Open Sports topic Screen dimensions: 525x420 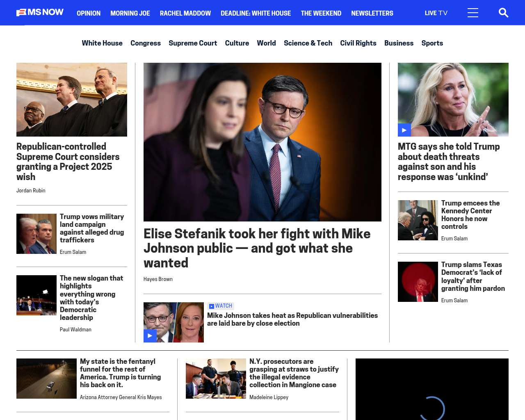432,43
